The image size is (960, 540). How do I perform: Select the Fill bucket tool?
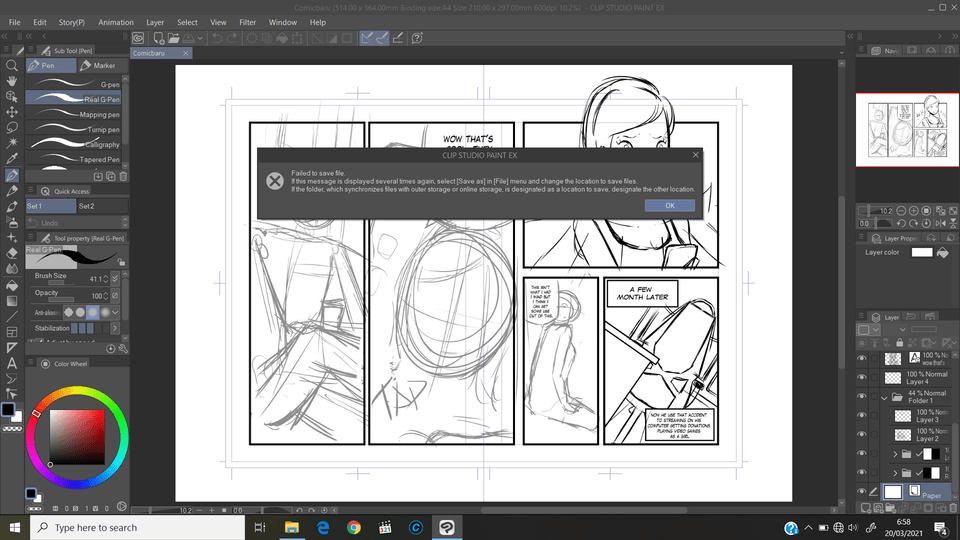coord(12,285)
